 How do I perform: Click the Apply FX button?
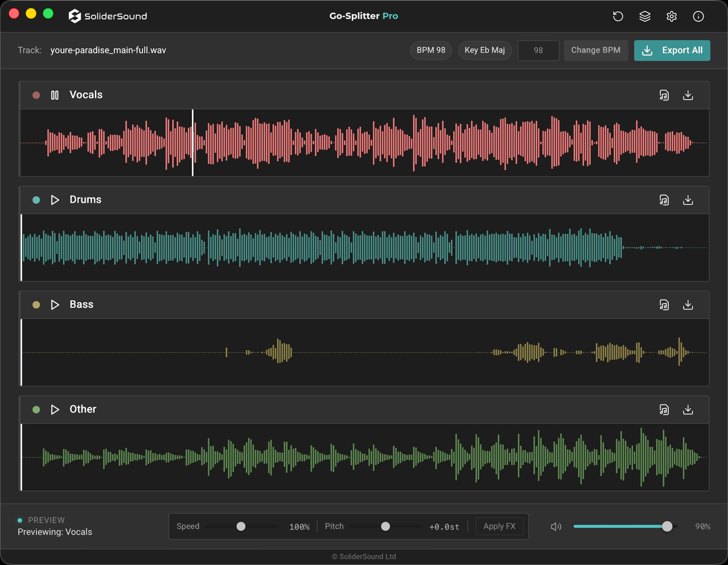point(499,527)
